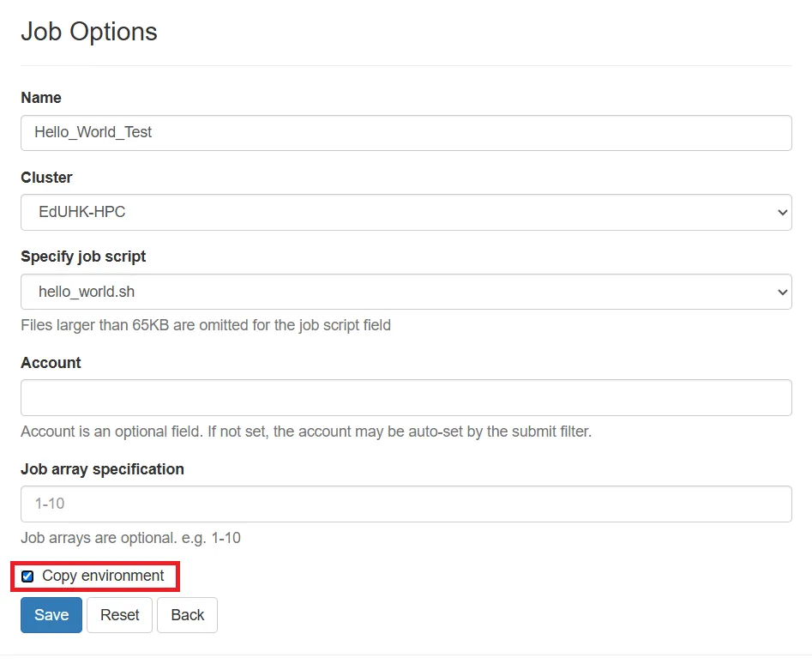
Task: Go back with the Back button
Action: click(187, 615)
